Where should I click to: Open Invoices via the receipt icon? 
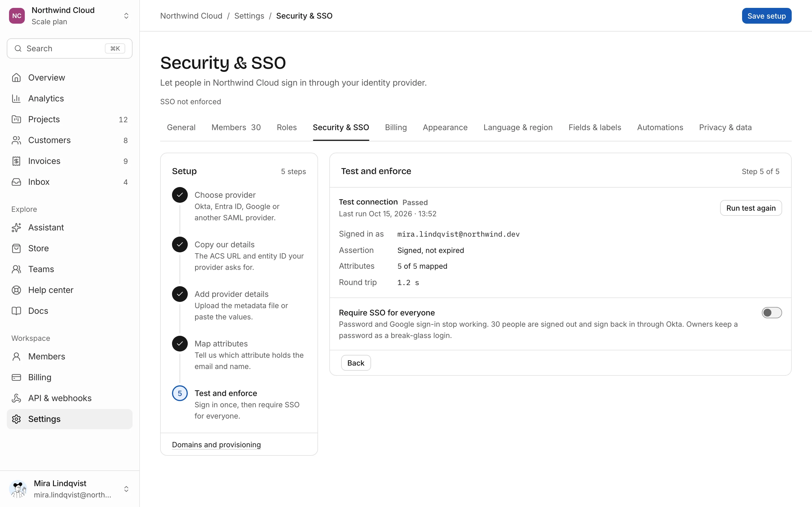(x=16, y=161)
